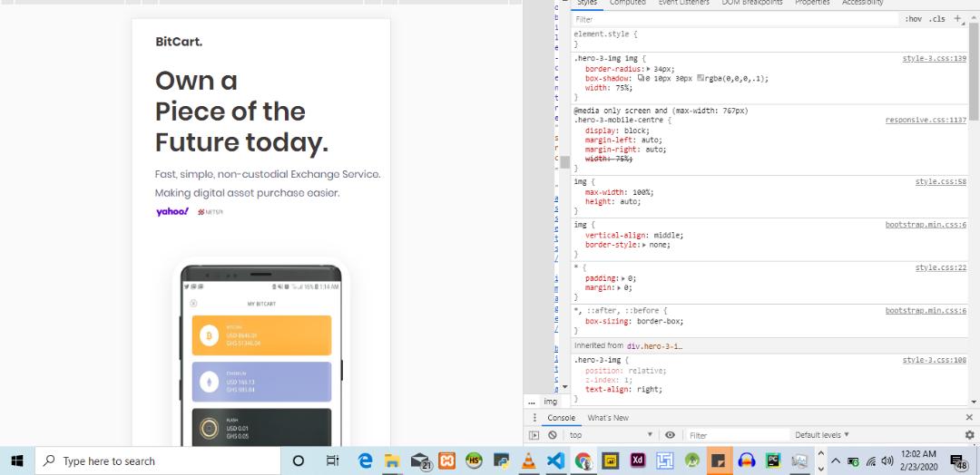Switch to Google Chrome on taskbar
980x475 pixels.
(583, 461)
